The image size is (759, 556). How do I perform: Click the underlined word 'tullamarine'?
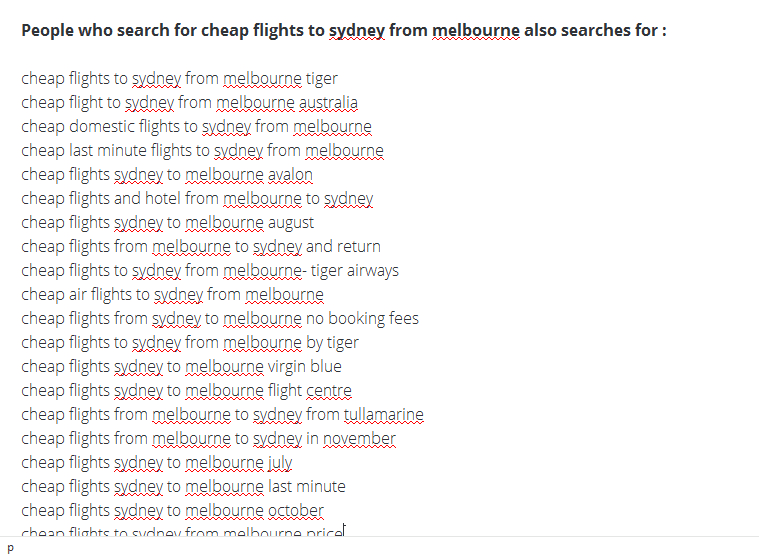tap(384, 414)
